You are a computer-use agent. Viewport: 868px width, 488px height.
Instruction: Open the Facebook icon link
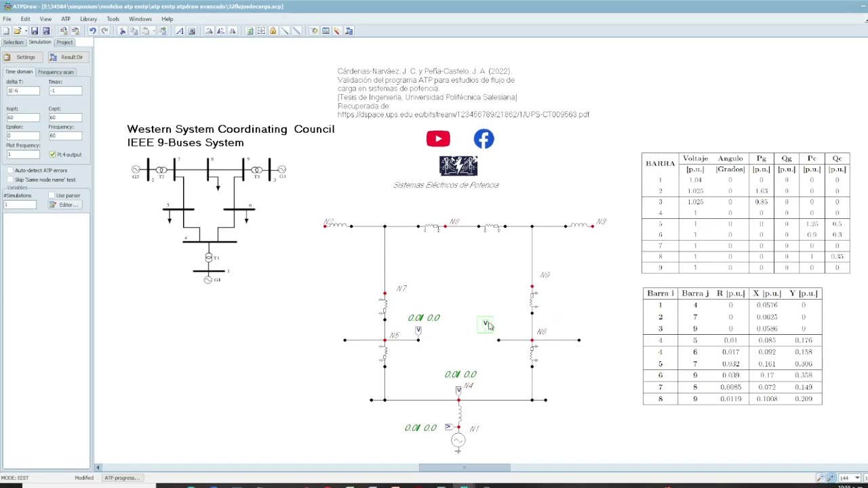pos(484,139)
